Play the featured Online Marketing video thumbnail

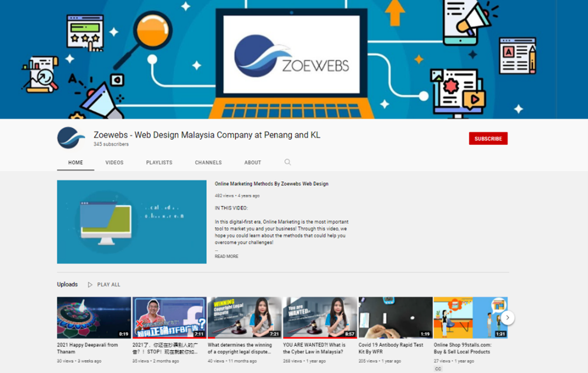pyautogui.click(x=132, y=222)
